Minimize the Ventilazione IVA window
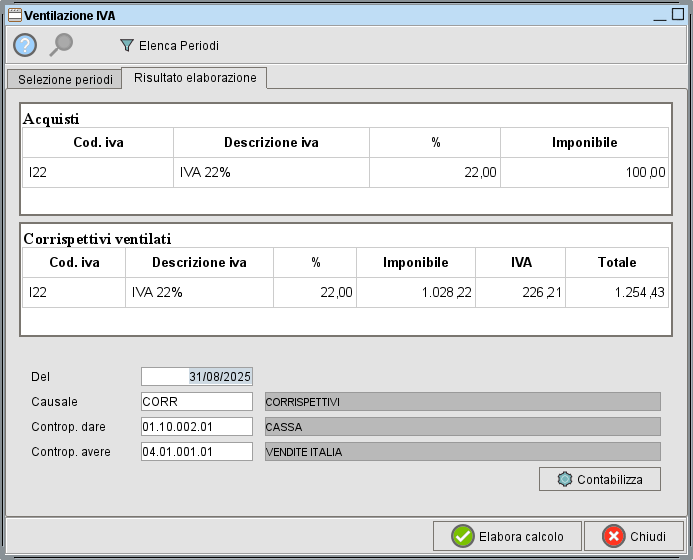The width and height of the screenshot is (693, 560). click(660, 16)
